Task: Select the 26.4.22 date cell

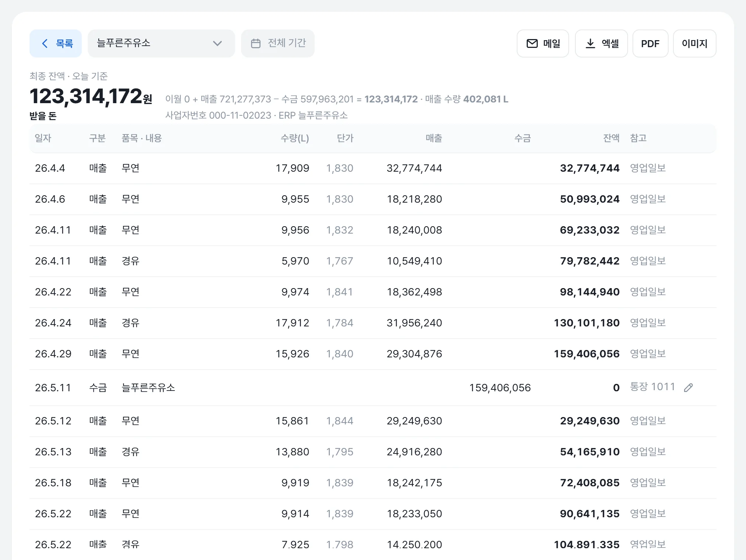Action: (x=53, y=292)
